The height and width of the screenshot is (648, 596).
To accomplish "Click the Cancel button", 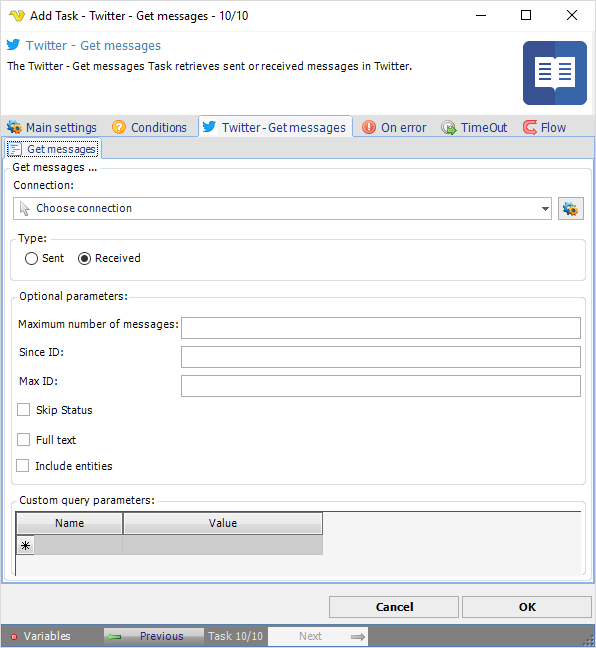I will click(394, 607).
